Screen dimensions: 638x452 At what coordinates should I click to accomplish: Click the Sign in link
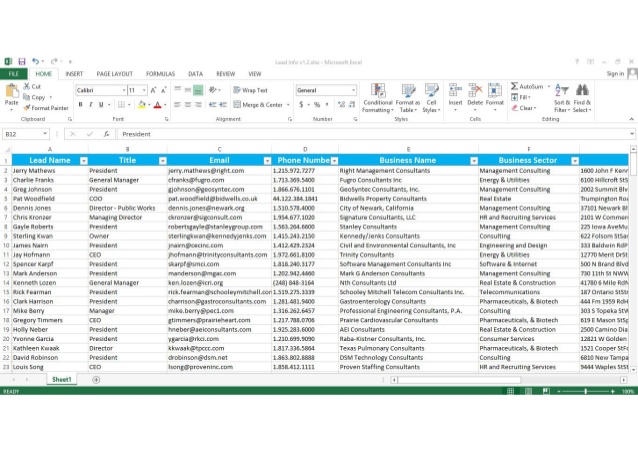612,74
